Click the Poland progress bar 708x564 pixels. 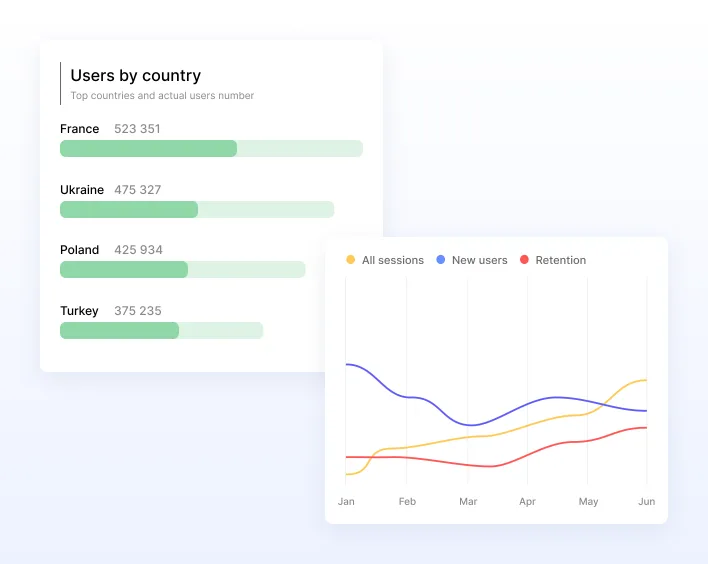tap(182, 270)
